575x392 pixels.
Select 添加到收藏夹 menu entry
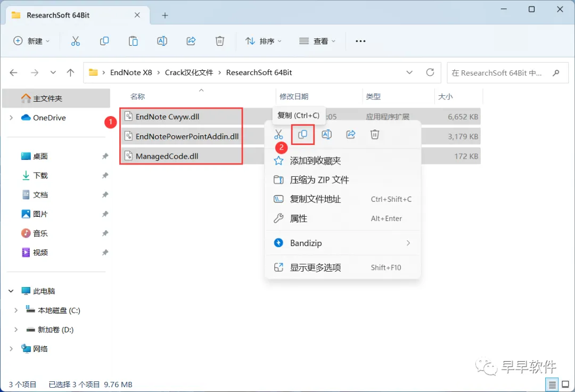coord(342,161)
